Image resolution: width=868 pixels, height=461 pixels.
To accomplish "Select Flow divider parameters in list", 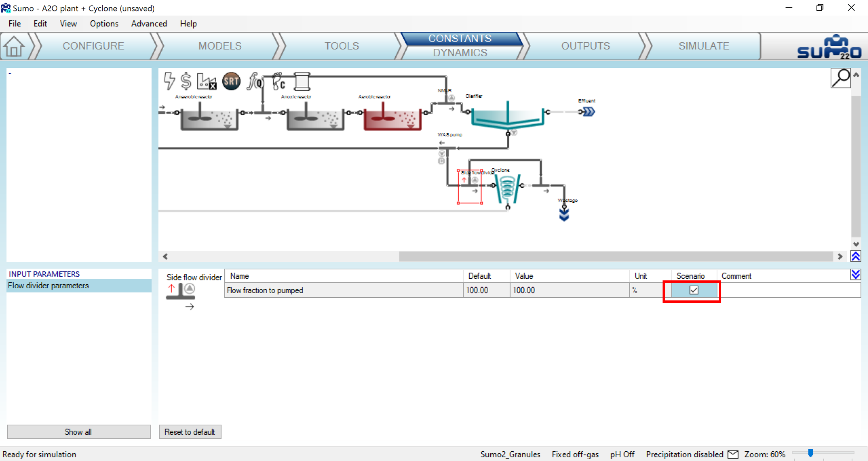I will [x=79, y=286].
